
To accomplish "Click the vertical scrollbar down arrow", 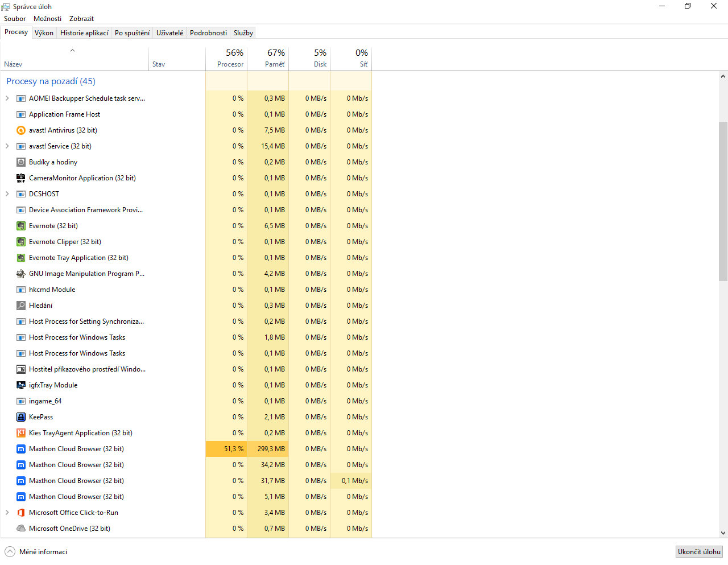I will [723, 533].
